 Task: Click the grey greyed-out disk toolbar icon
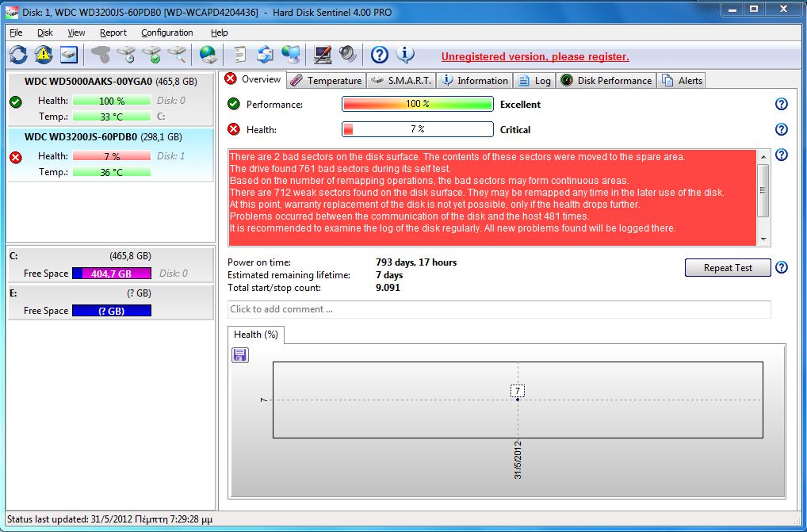[101, 55]
